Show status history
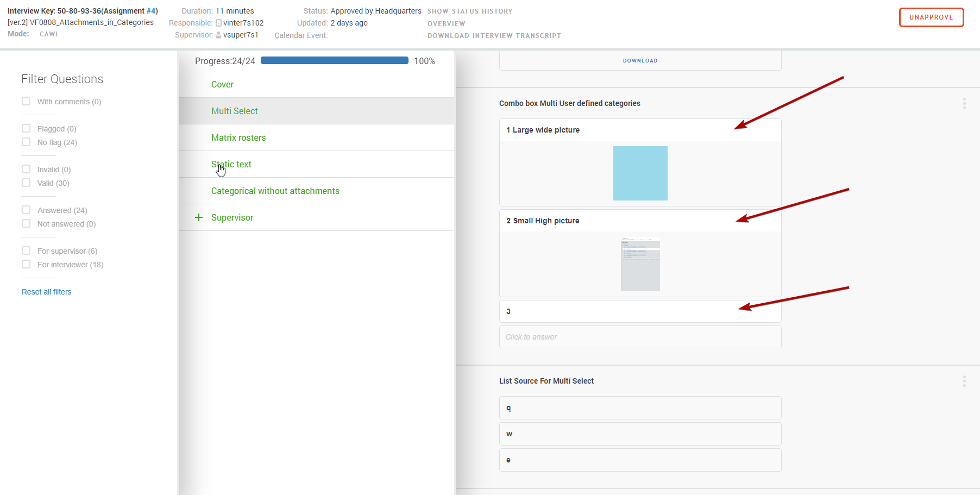The height and width of the screenshot is (495, 980). click(x=470, y=11)
